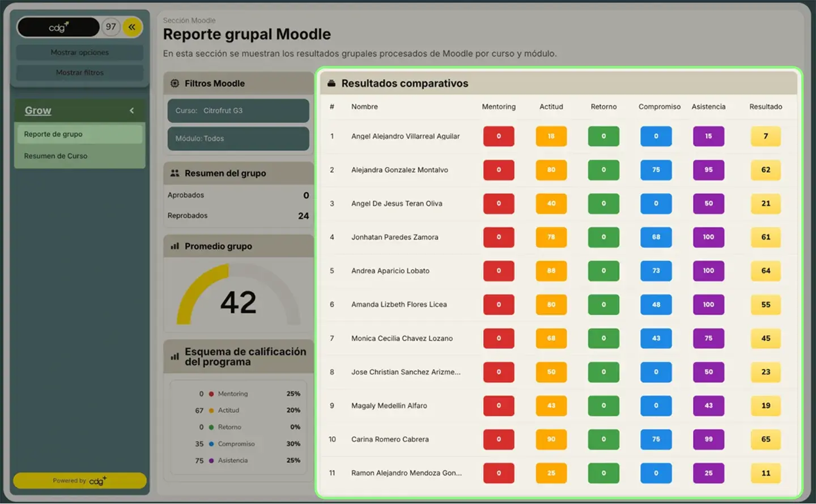Image resolution: width=816 pixels, height=504 pixels.
Task: Click the purple Asistencia legend dot
Action: coord(211,460)
